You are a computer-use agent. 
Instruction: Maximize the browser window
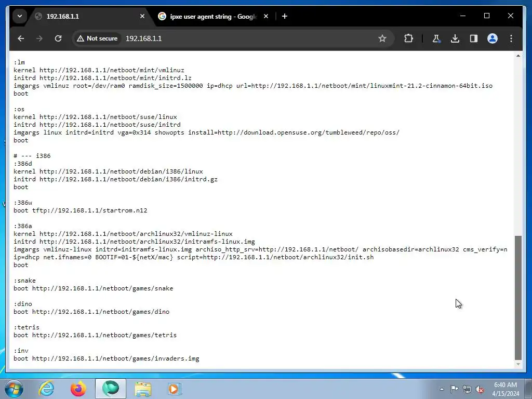(486, 16)
